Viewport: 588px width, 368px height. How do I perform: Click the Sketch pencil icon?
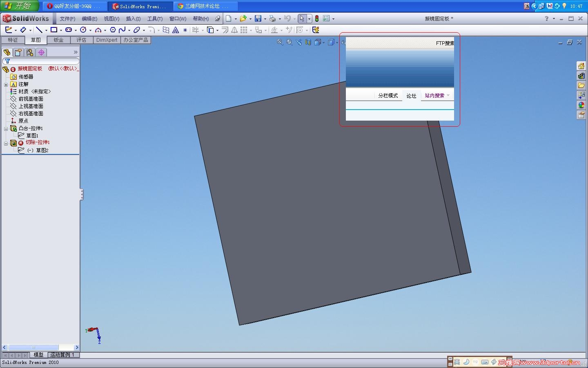[8, 30]
